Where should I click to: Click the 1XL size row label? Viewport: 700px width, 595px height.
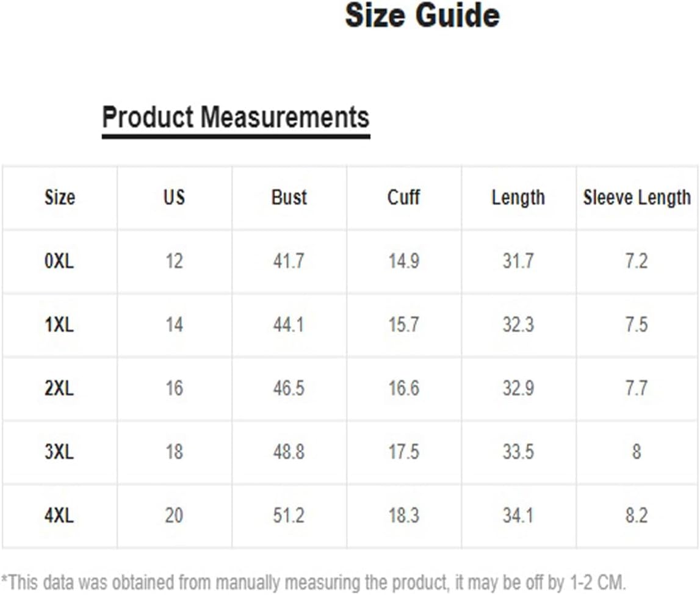(x=59, y=325)
